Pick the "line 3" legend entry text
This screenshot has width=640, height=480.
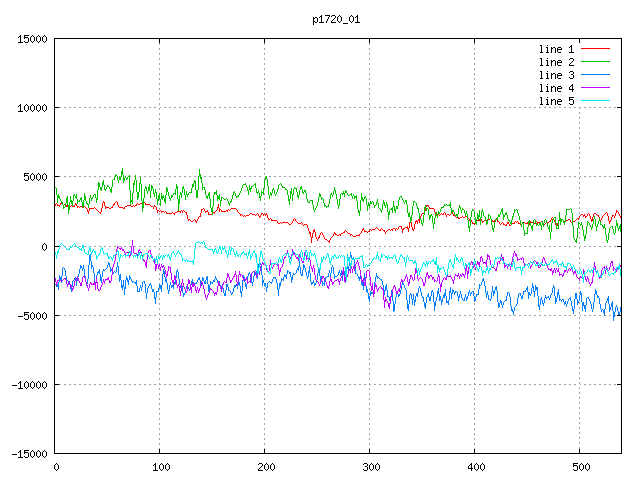coord(557,74)
